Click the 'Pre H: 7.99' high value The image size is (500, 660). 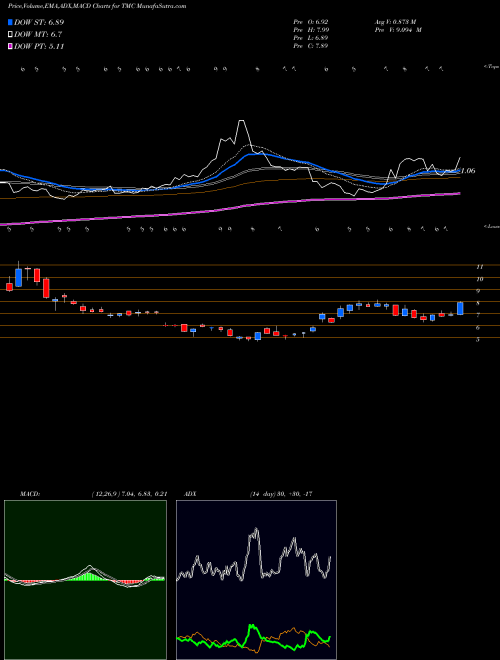311,30
